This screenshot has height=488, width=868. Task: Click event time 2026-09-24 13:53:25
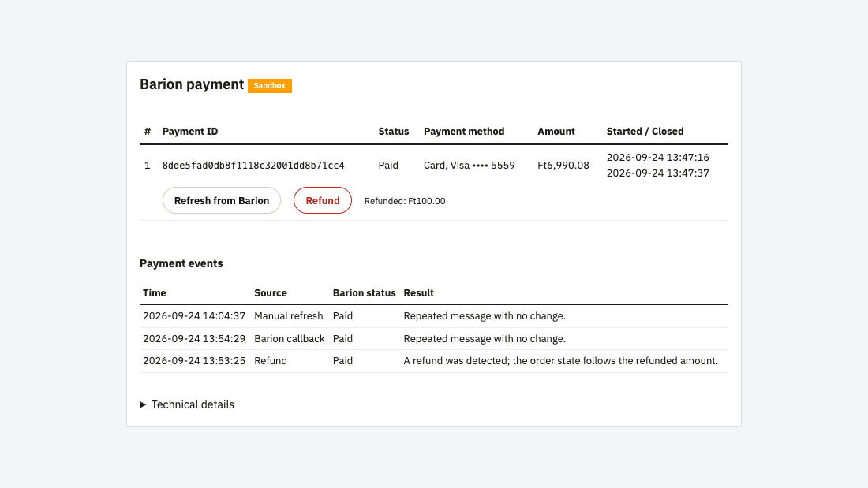[194, 361]
